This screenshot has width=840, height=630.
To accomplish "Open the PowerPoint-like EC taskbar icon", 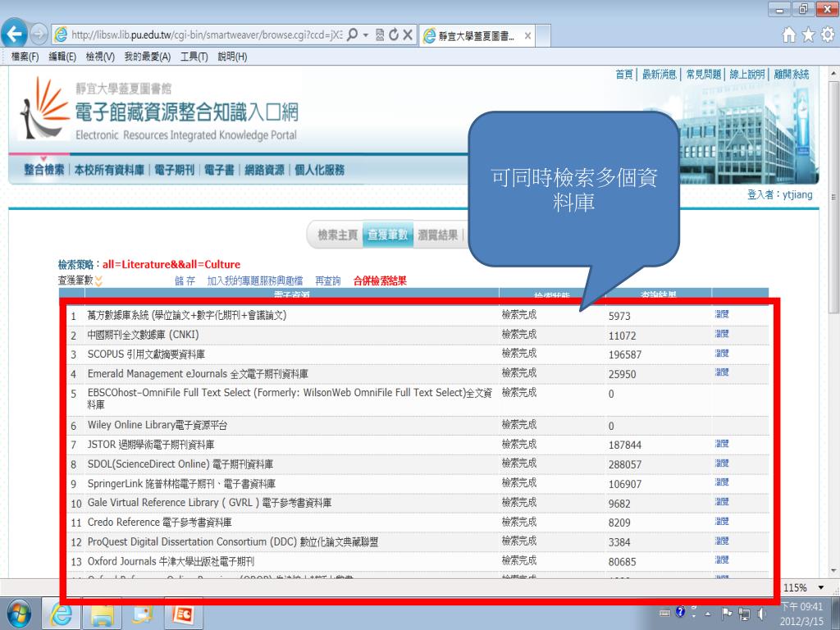I will [182, 614].
